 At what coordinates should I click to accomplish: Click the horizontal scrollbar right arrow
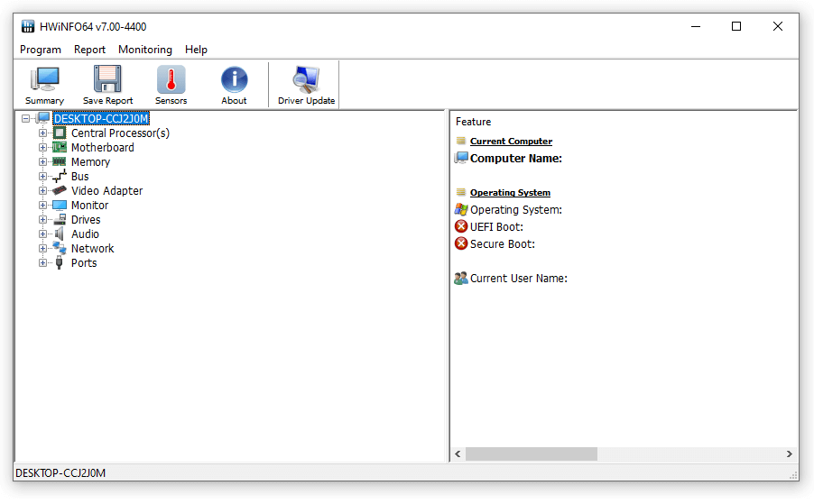tap(789, 454)
